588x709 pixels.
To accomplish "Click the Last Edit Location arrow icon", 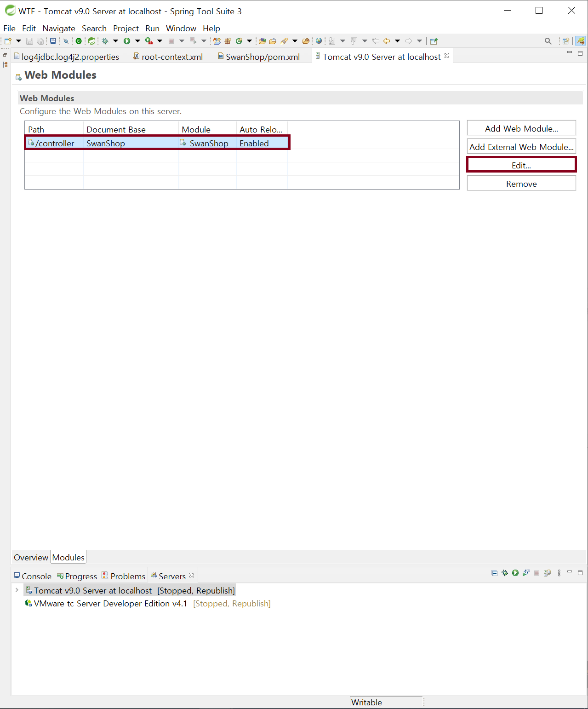I will (376, 41).
